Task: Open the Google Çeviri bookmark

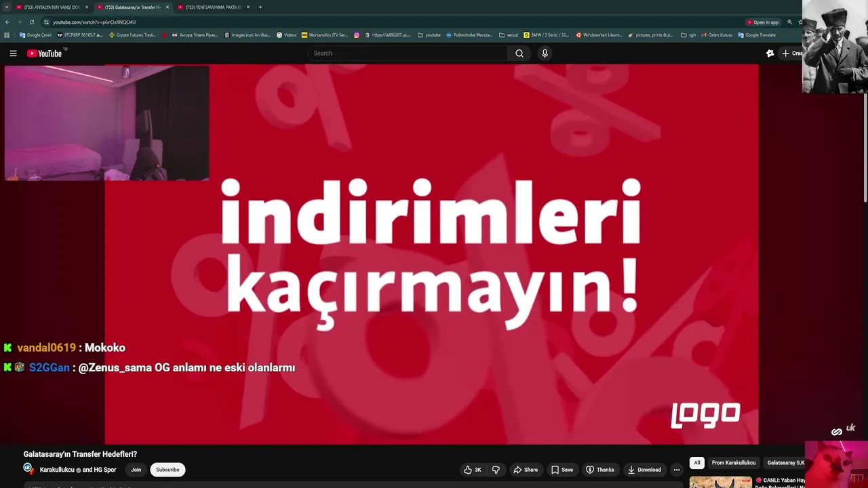Action: pos(36,35)
